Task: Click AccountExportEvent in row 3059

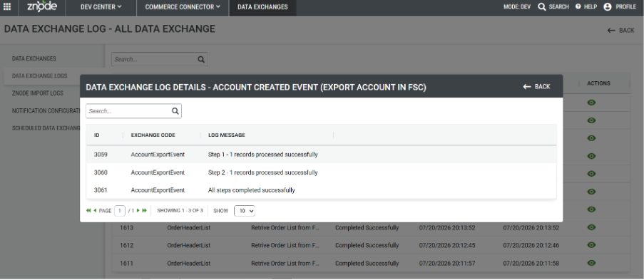Action: (158, 155)
